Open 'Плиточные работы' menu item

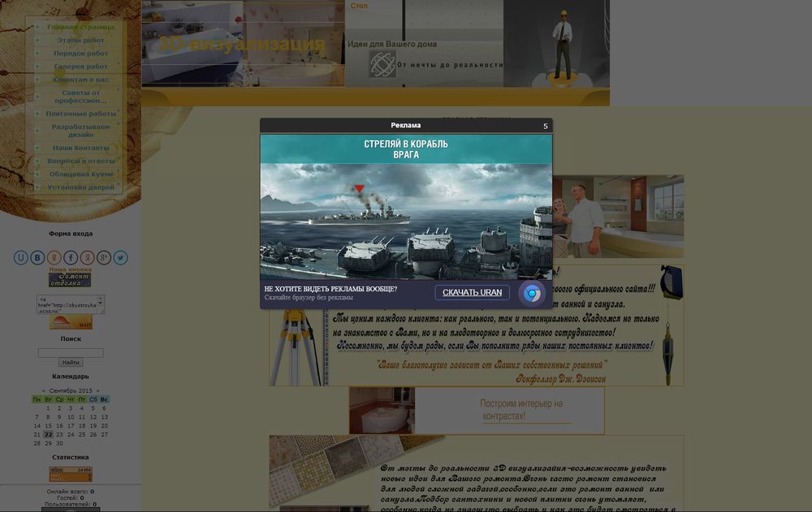tap(80, 114)
